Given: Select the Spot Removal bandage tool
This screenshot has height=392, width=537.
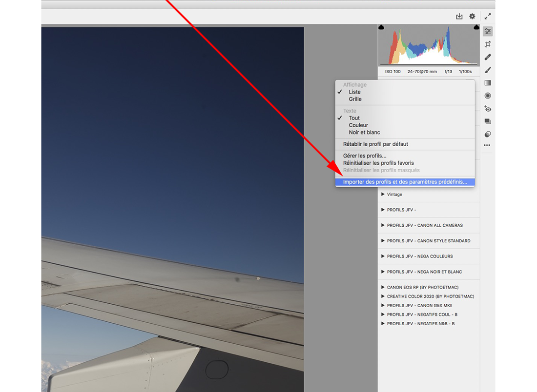Looking at the screenshot, I should click(x=487, y=57).
